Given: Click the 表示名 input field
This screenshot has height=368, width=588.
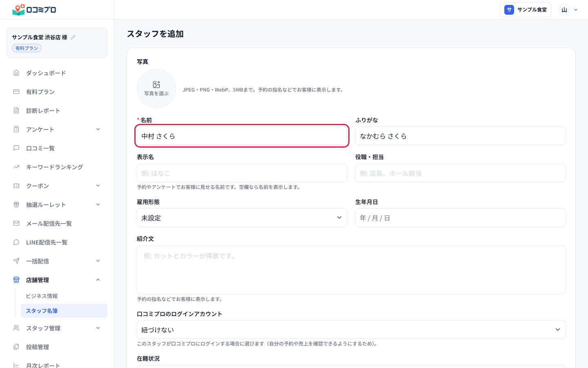Looking at the screenshot, I should point(242,173).
